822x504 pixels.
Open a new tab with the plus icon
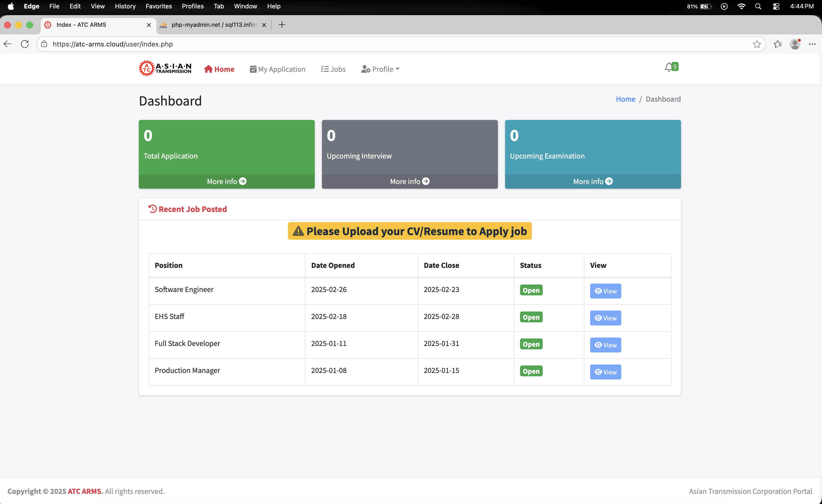point(281,25)
